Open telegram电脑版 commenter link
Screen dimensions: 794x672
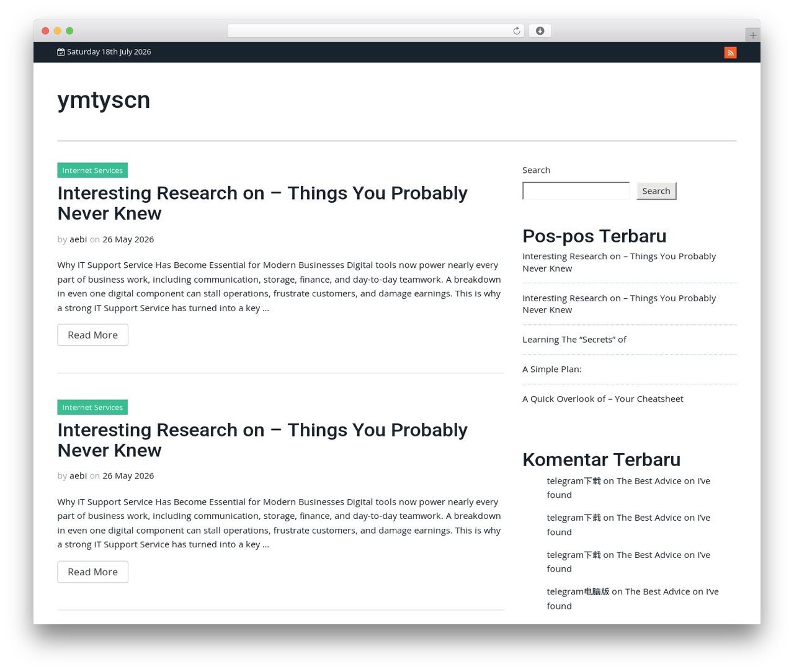point(578,592)
